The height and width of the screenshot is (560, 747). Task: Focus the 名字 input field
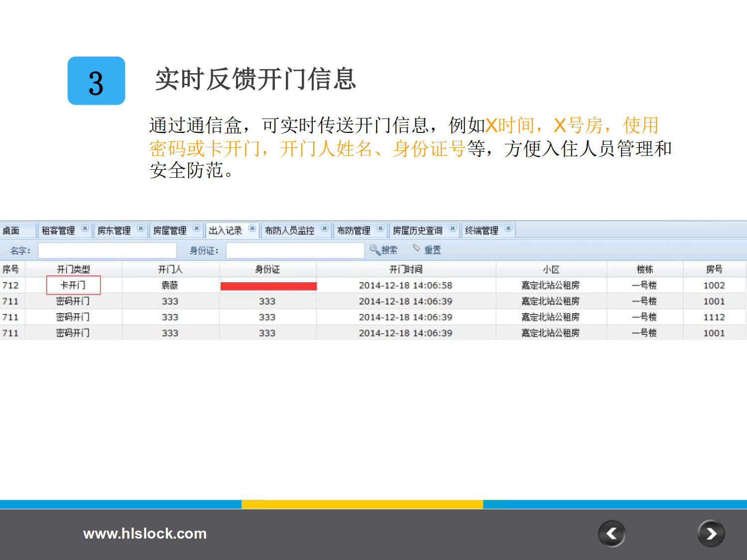(107, 250)
